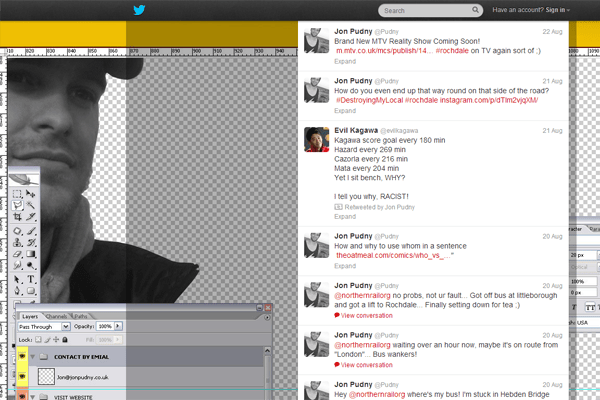Click the Jon@jonpudny.co.uk layer thumbnail

pos(46,377)
